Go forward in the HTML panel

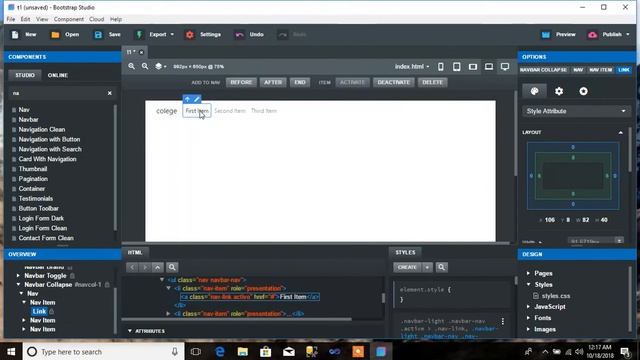[x=145, y=267]
